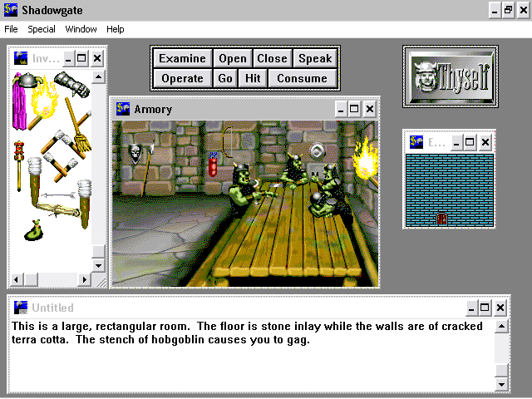Choose the Speak command
Image resolution: width=532 pixels, height=399 pixels.
pyautogui.click(x=315, y=58)
